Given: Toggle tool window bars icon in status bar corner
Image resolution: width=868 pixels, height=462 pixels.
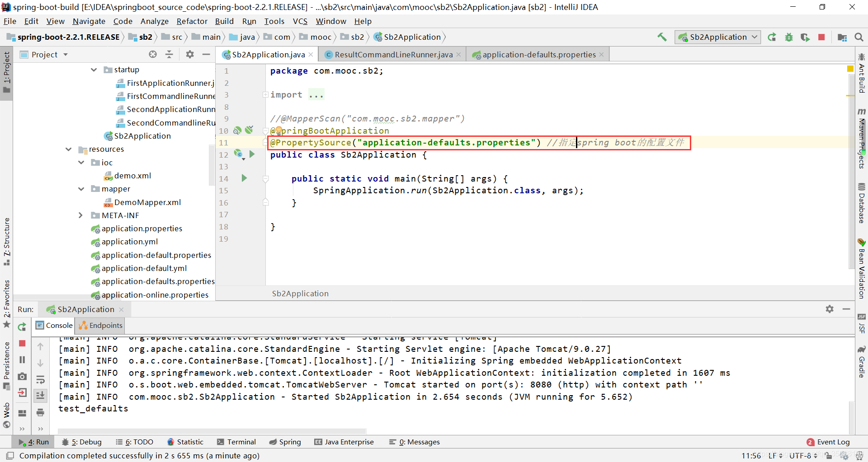Looking at the screenshot, I should pyautogui.click(x=10, y=456).
